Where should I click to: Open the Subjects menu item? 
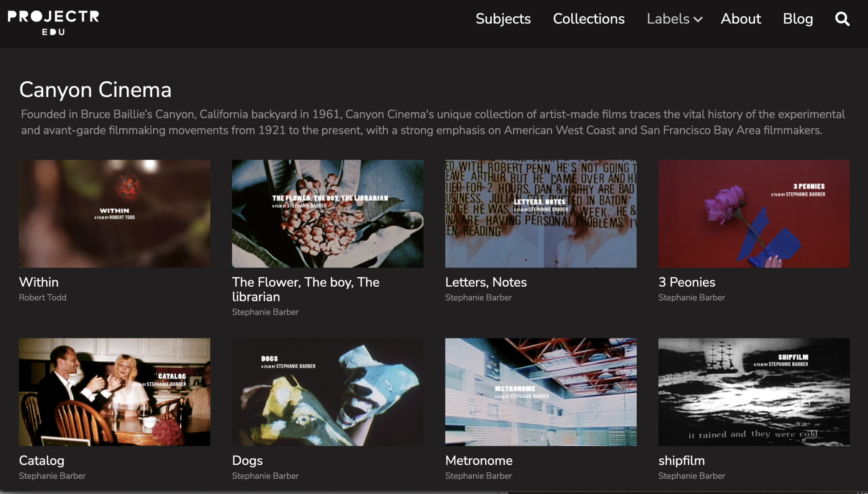[503, 19]
